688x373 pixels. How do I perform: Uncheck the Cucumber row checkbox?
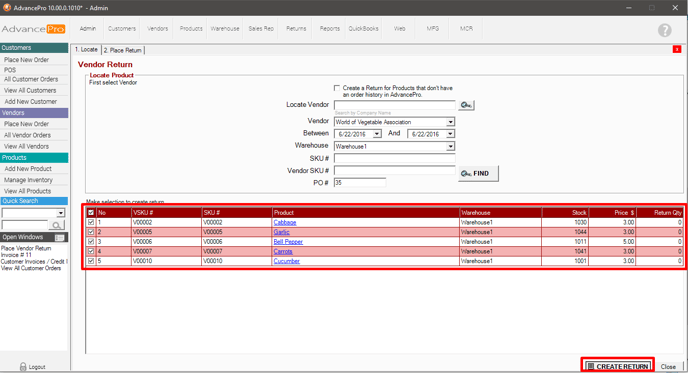(x=91, y=261)
